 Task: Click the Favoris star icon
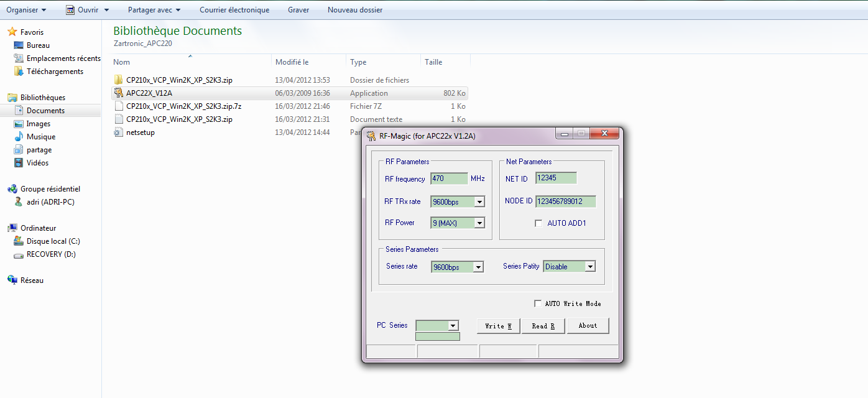click(12, 32)
